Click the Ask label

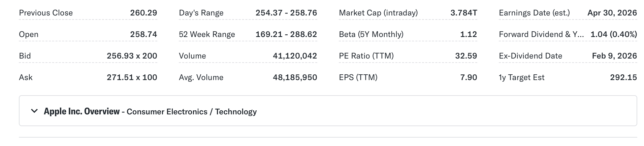click(x=26, y=77)
